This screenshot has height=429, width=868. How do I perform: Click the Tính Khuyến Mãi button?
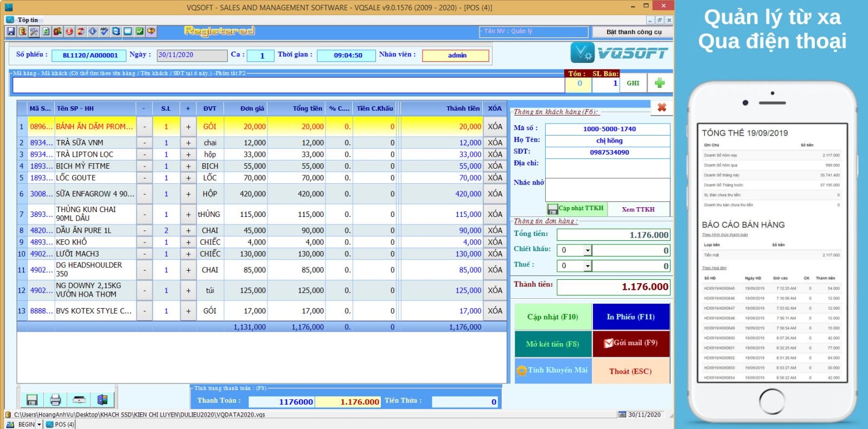[553, 371]
